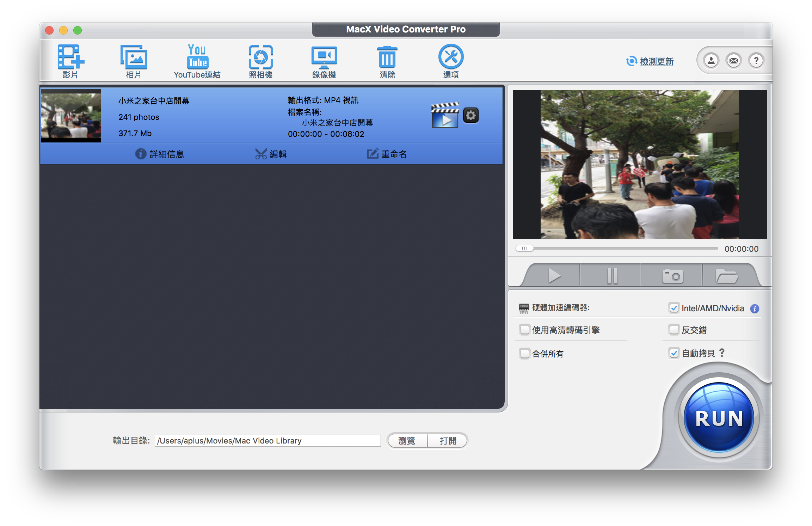The width and height of the screenshot is (812, 526).
Task: Add a video with the 影片 icon
Action: (x=70, y=61)
